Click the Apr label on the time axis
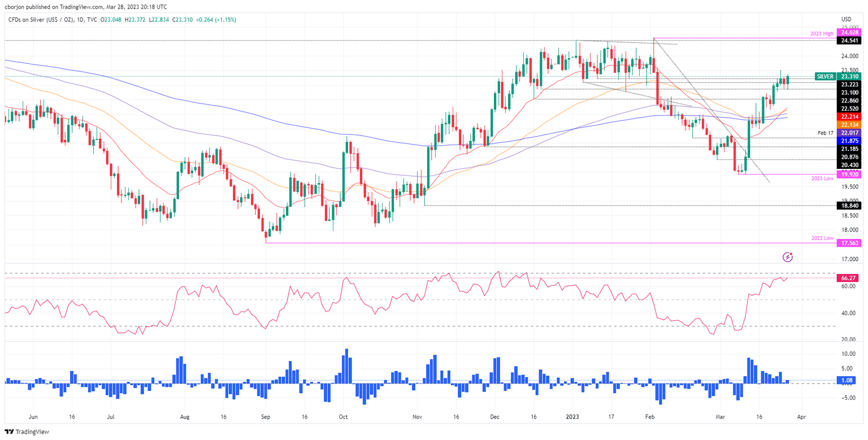The image size is (868, 440). pos(802,416)
